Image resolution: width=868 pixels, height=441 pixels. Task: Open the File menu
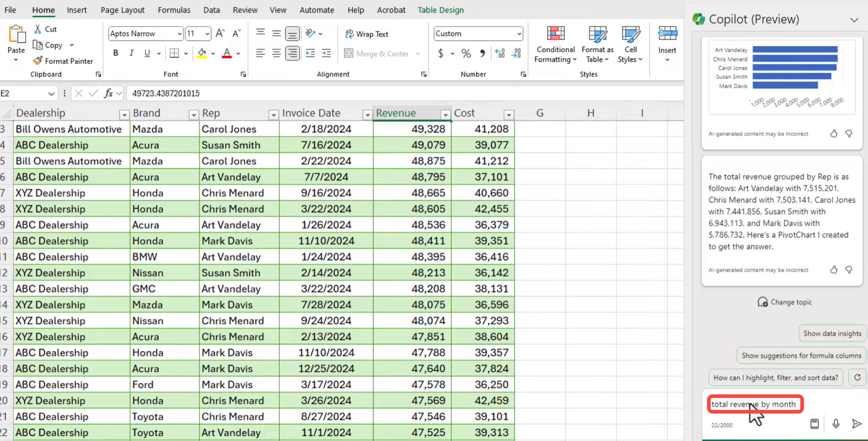(10, 10)
